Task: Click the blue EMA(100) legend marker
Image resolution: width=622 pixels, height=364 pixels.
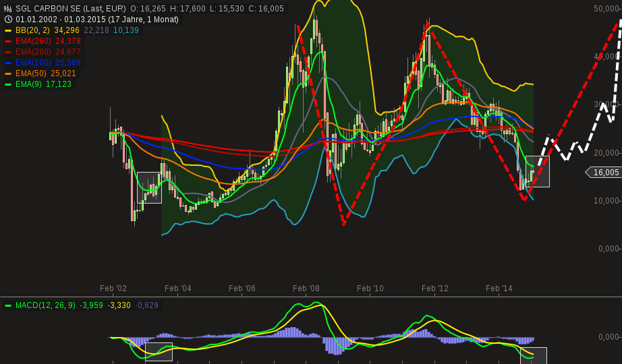Action: pos(8,63)
